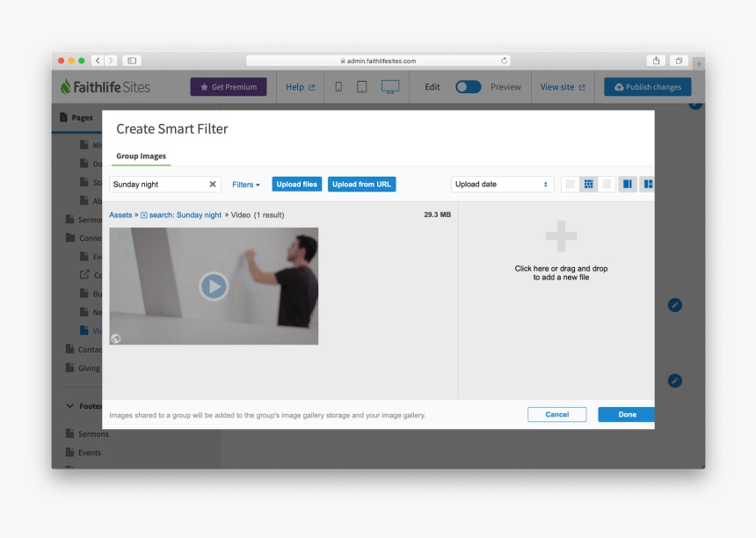Open the Help menu link
756x538 pixels.
pos(300,87)
